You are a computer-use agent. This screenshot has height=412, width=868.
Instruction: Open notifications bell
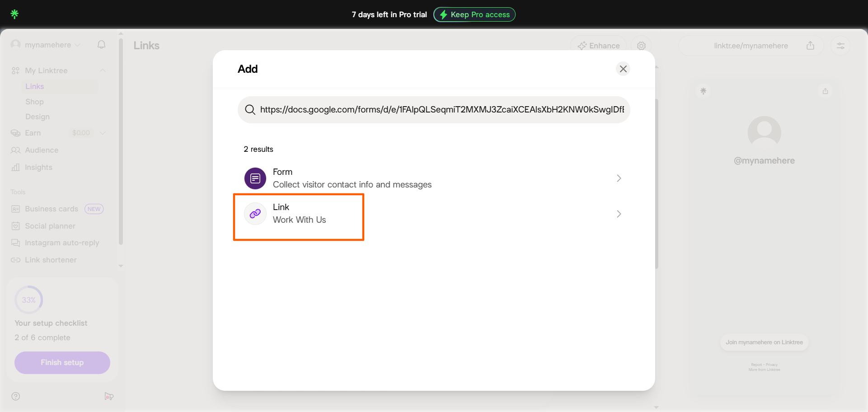coord(102,45)
